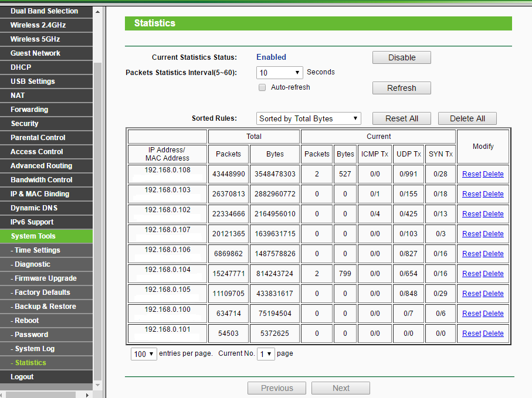Reset statistics for 192.168.0.108
This screenshot has height=398, width=532.
click(x=471, y=174)
